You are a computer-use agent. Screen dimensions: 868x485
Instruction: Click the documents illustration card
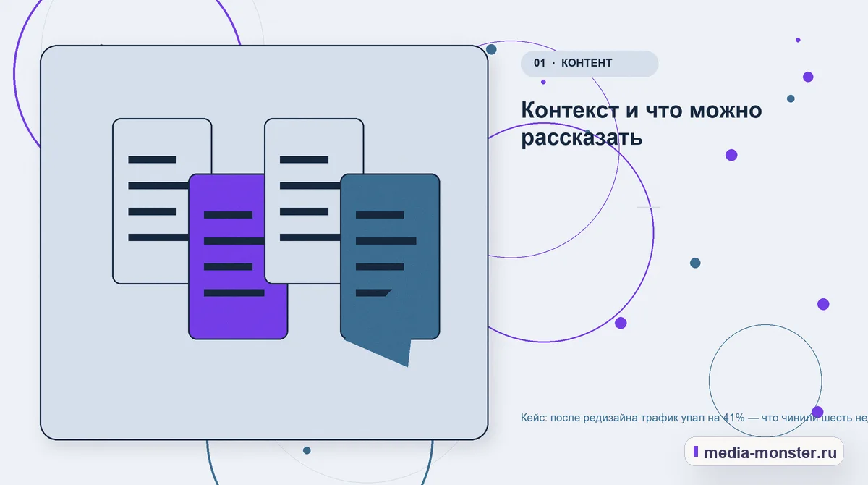tap(264, 242)
